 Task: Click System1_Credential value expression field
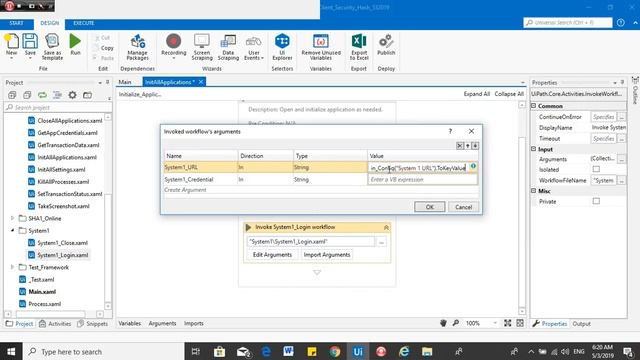(x=422, y=180)
